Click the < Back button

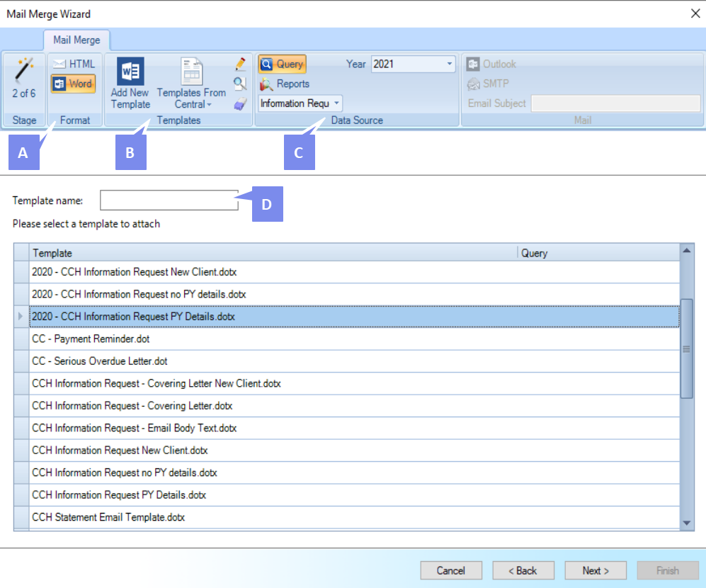523,570
